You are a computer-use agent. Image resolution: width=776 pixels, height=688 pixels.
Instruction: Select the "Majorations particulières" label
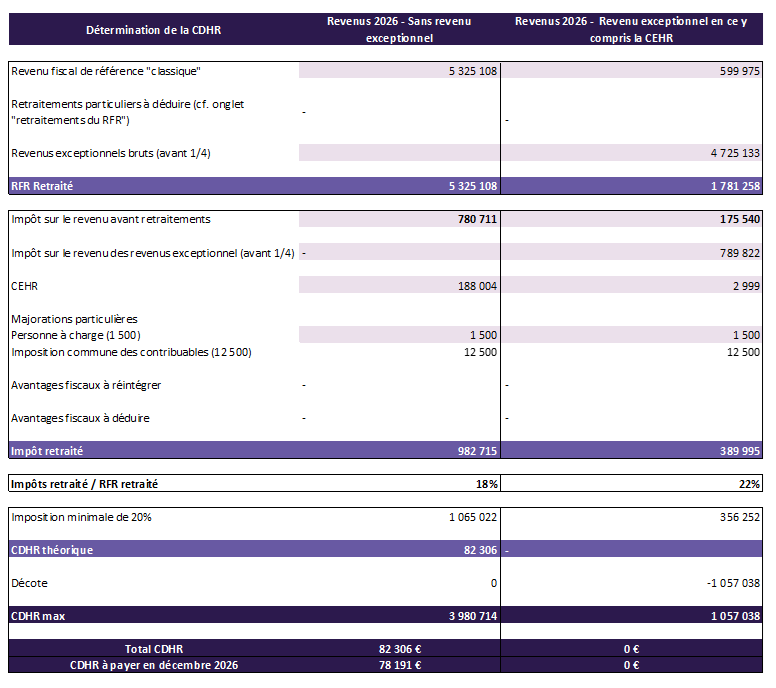[x=74, y=319]
